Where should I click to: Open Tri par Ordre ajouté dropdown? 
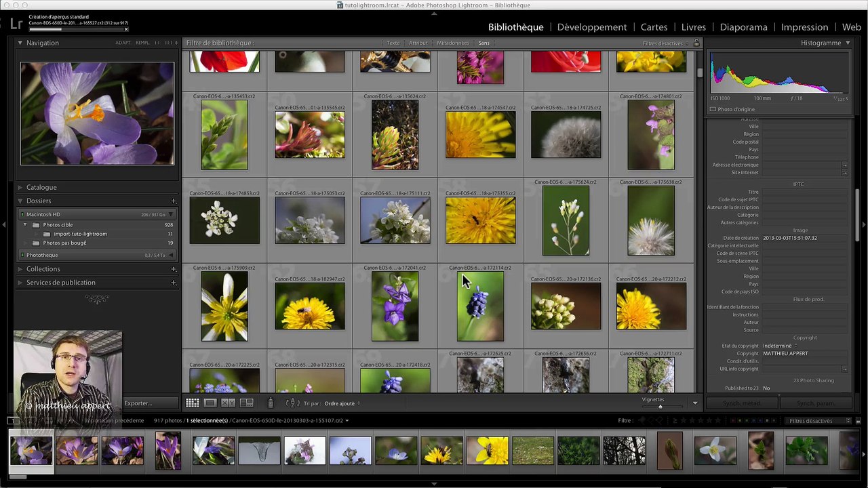point(341,403)
